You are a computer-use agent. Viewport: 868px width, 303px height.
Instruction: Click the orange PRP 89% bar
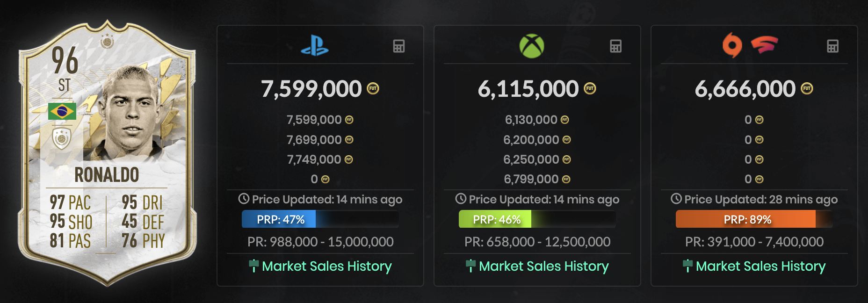[754, 219]
